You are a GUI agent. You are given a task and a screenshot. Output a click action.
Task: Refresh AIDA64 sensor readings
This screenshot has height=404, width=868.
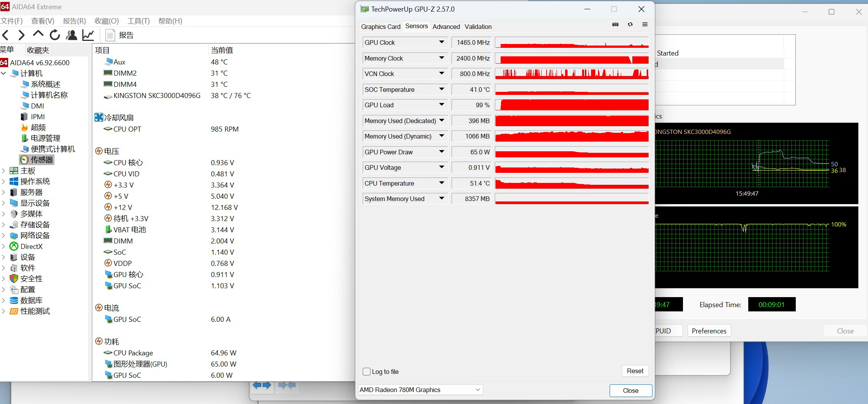(55, 35)
